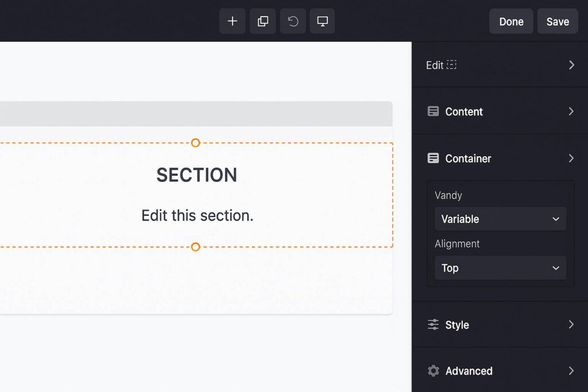Click the top orange resize handle

tap(195, 143)
